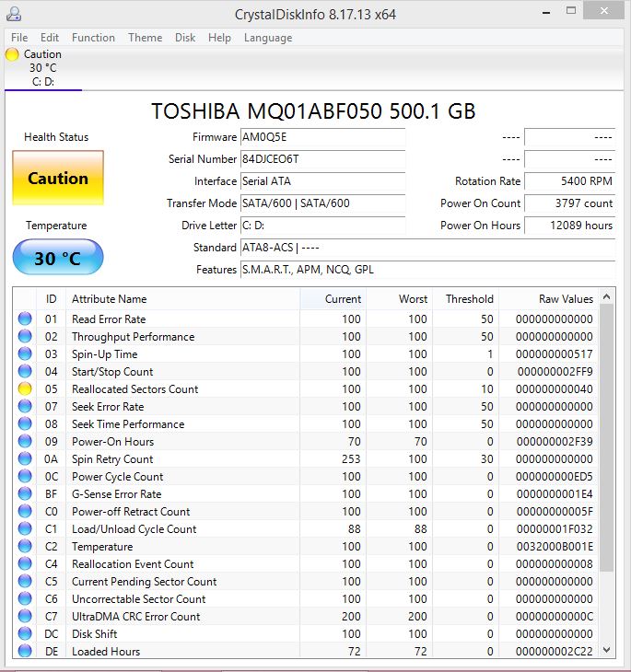Screen dimensions: 631x672
Task: Click the Spin Retry Count current value 253
Action: tap(351, 459)
